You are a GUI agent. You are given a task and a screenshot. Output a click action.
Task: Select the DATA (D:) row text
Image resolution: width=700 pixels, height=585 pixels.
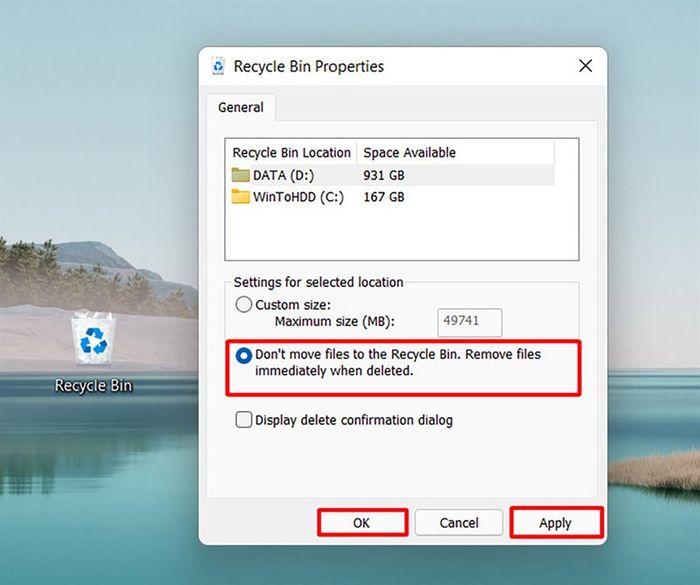tap(283, 175)
